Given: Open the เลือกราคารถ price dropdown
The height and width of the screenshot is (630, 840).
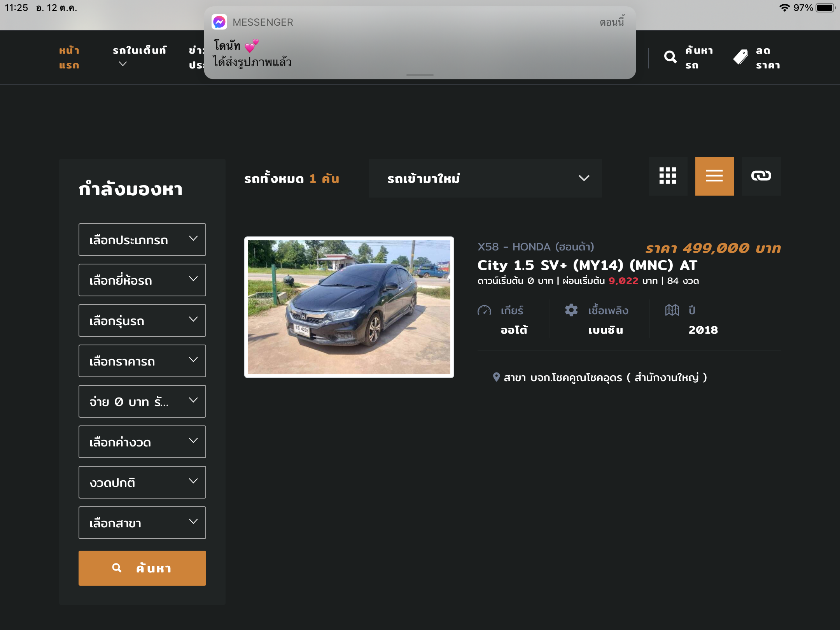Looking at the screenshot, I should click(142, 361).
